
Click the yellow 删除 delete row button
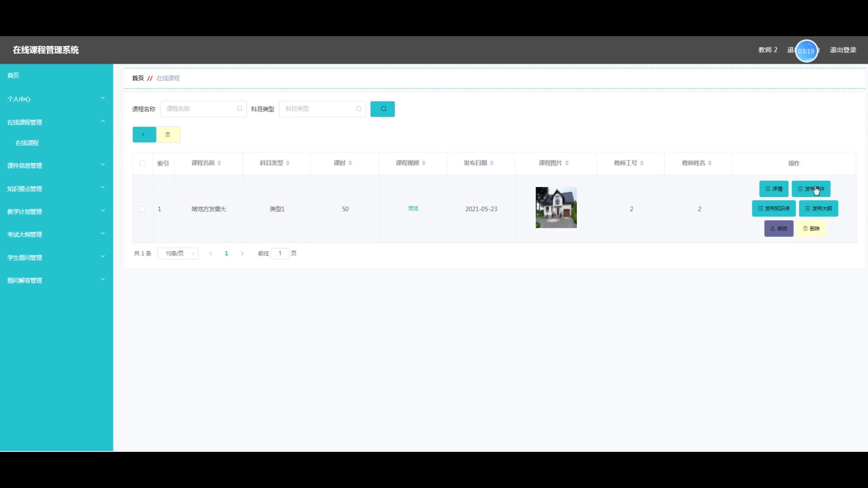point(811,229)
